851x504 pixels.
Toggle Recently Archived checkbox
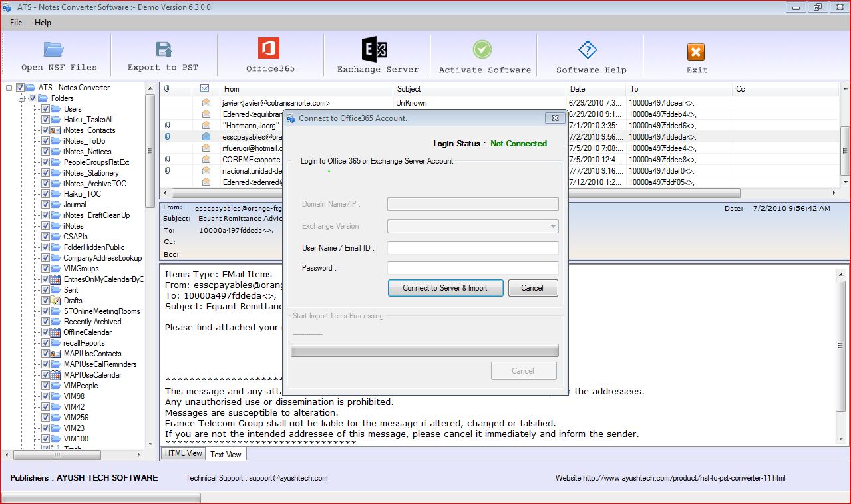pos(45,322)
